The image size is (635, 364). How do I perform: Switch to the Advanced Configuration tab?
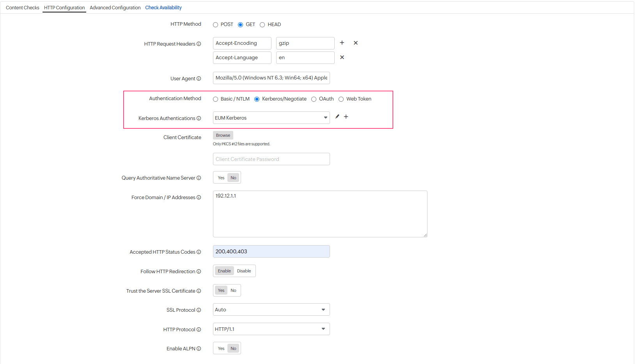(x=115, y=7)
